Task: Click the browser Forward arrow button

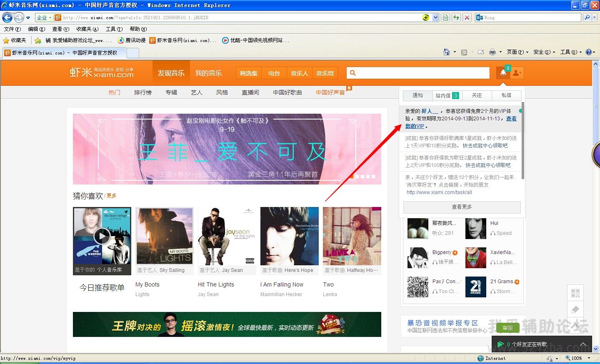Action: (19, 17)
